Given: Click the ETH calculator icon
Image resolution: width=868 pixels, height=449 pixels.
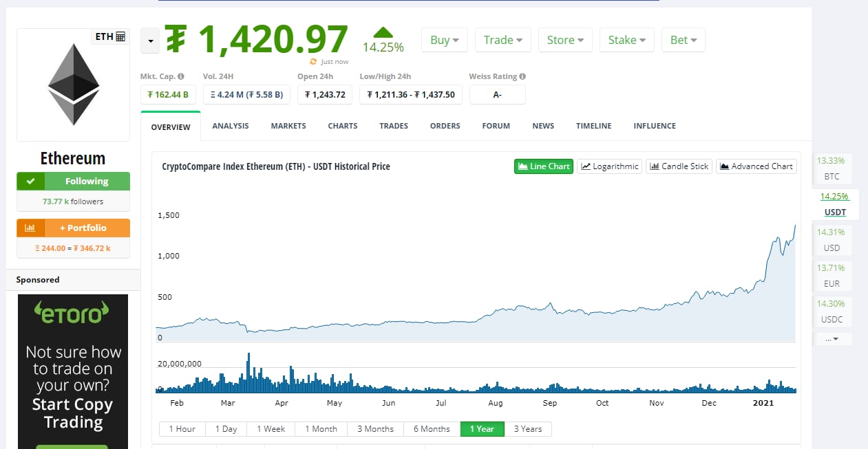Looking at the screenshot, I should [120, 36].
